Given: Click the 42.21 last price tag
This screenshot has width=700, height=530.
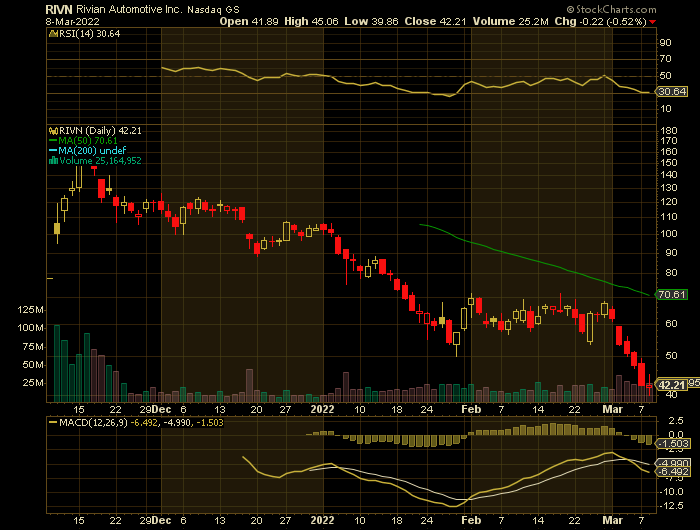Looking at the screenshot, I should tap(669, 385).
